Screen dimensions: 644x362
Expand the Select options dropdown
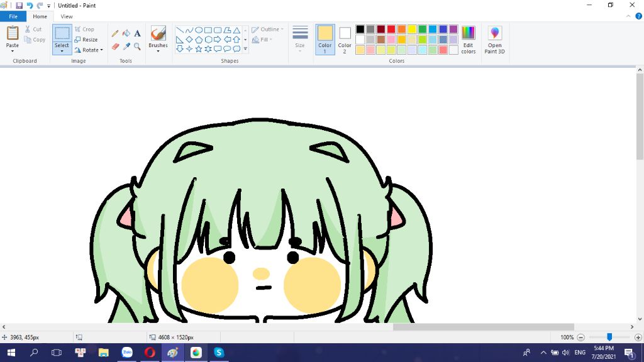62,51
